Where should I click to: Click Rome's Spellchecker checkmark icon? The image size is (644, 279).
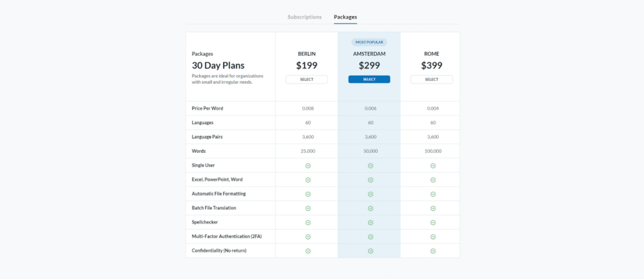tap(433, 223)
